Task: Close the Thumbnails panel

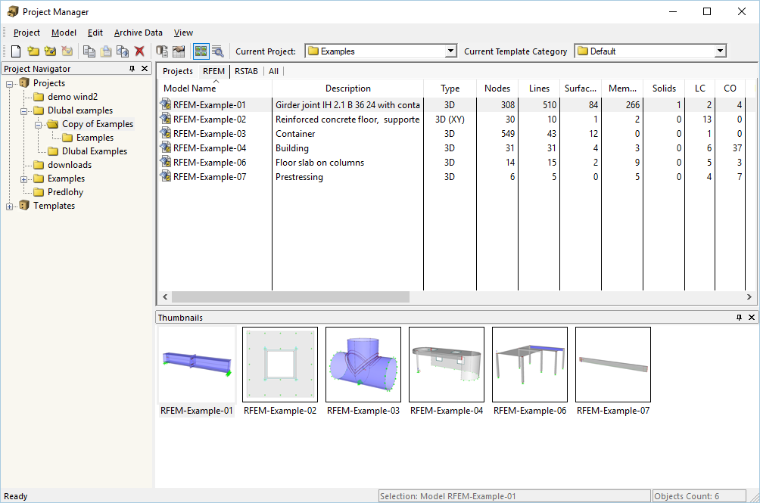Action: [x=752, y=317]
